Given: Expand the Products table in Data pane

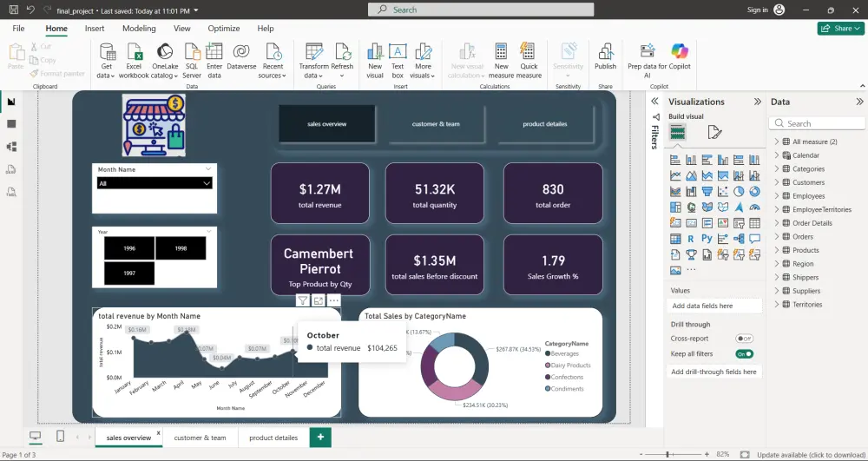Looking at the screenshot, I should 777,250.
